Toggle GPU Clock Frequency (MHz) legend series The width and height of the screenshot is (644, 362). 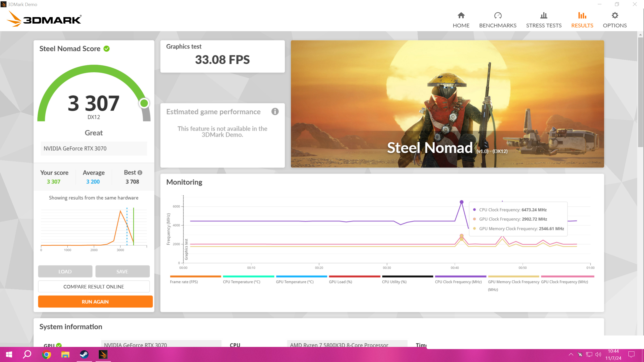click(568, 280)
